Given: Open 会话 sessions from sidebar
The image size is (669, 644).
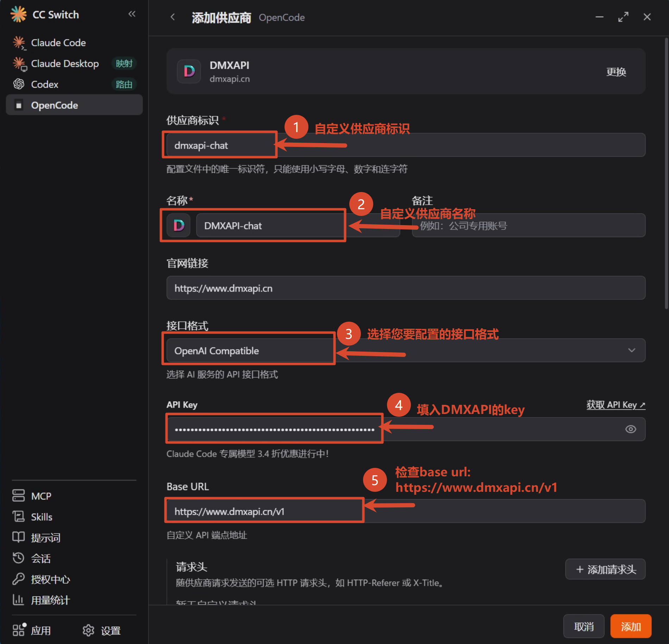Looking at the screenshot, I should pos(74,558).
